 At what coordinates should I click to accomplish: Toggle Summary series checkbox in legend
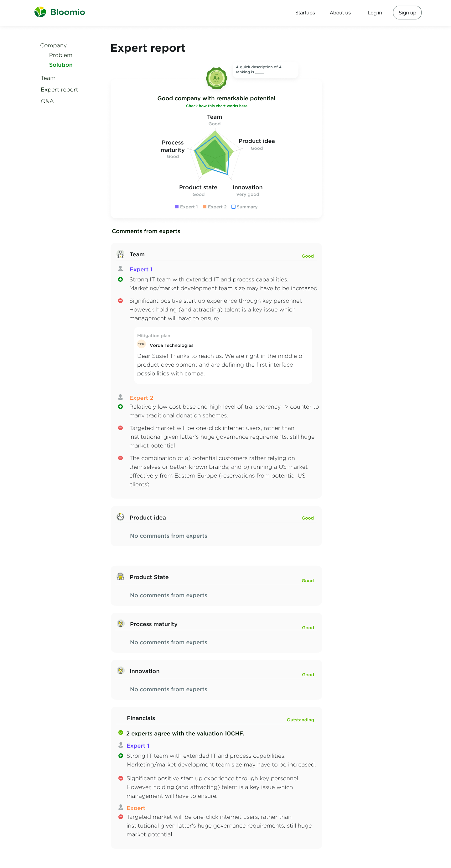[233, 207]
